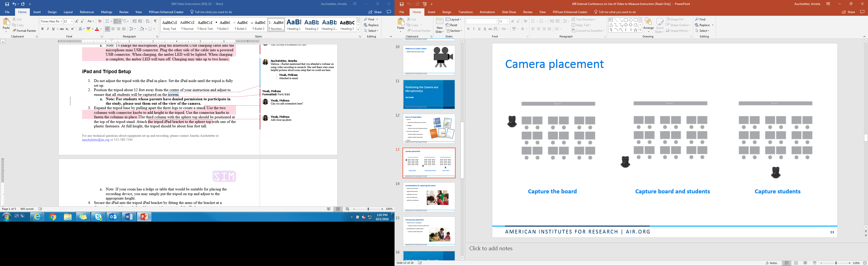Select slide 14 thumbnail in slide panel
This screenshot has height=266, width=868.
[429, 197]
